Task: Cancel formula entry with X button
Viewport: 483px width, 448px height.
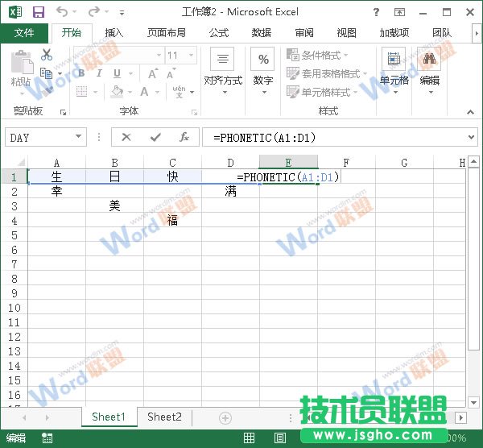Action: (126, 137)
